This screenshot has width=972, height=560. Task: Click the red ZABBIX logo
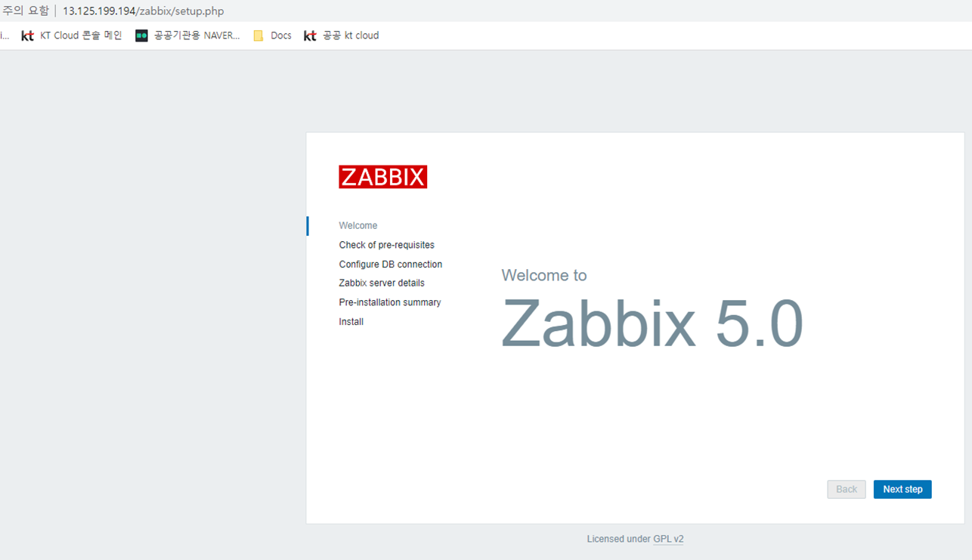tap(382, 177)
